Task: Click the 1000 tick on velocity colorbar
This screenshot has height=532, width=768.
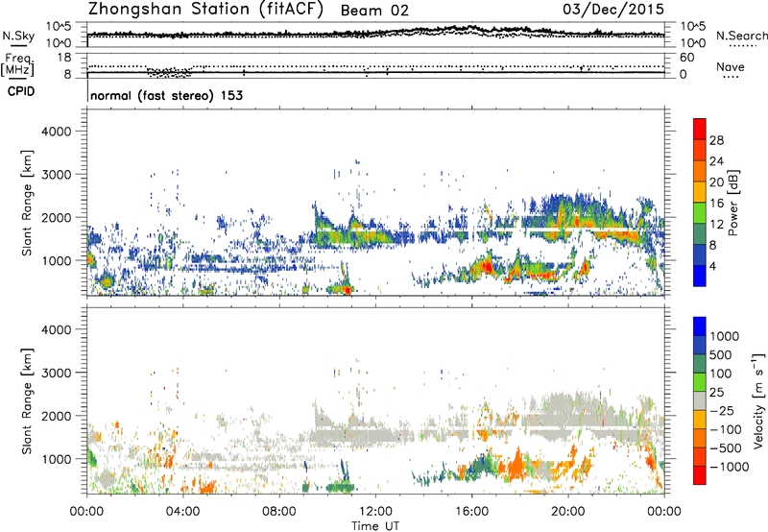Action: 725,336
